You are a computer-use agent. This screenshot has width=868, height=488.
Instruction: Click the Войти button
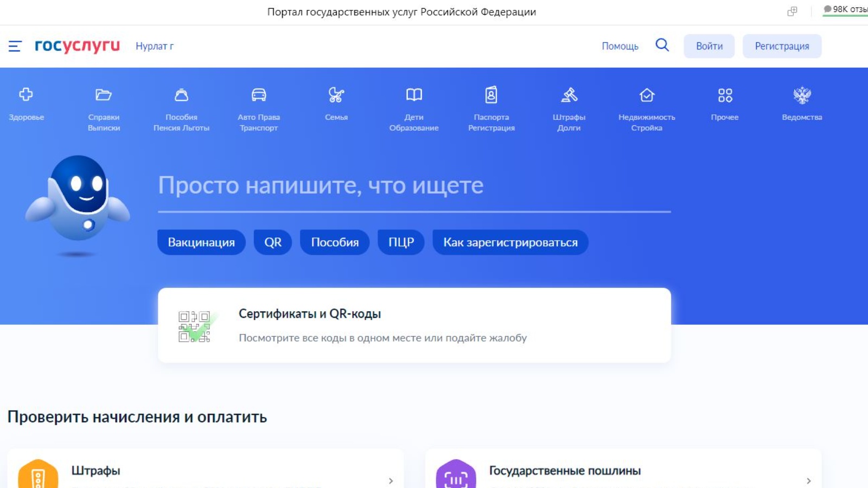[x=709, y=46]
